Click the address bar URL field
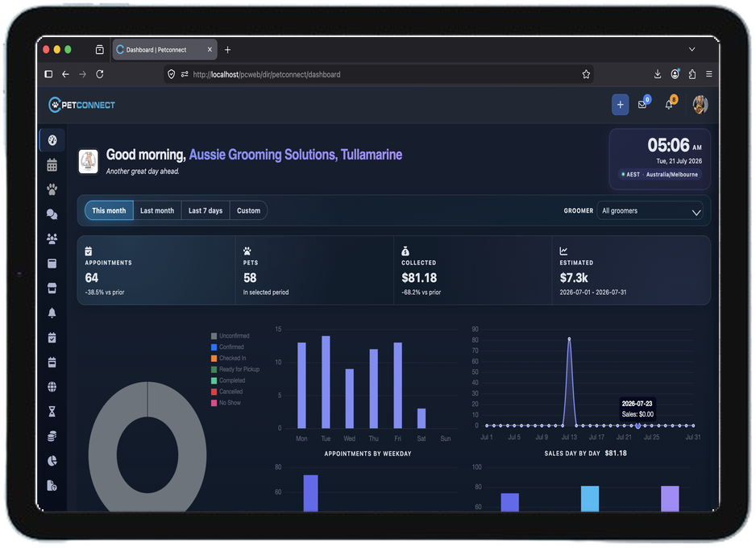The height and width of the screenshot is (548, 756). pyautogui.click(x=379, y=74)
